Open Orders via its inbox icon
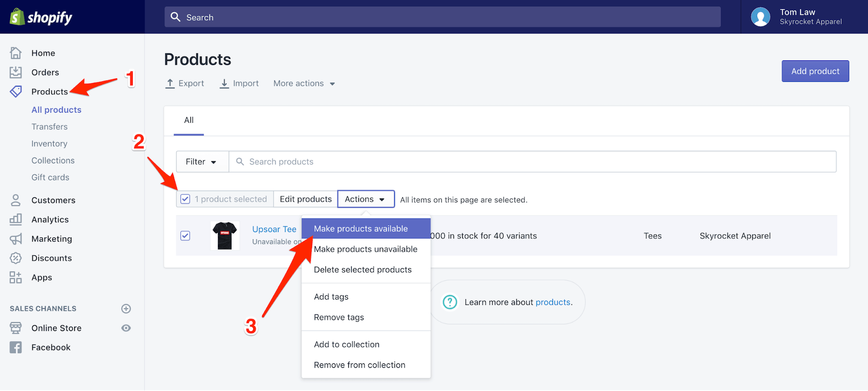Image resolution: width=868 pixels, height=391 pixels. (16, 72)
